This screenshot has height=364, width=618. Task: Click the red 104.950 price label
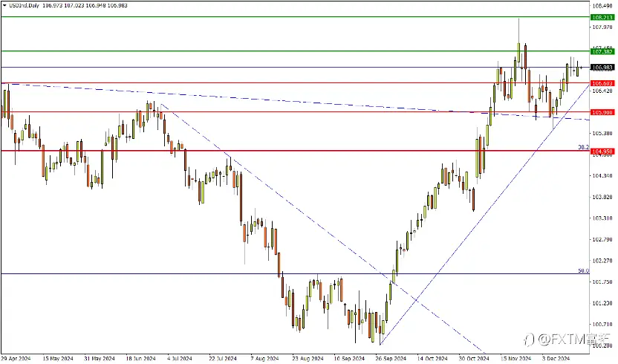[x=602, y=152]
